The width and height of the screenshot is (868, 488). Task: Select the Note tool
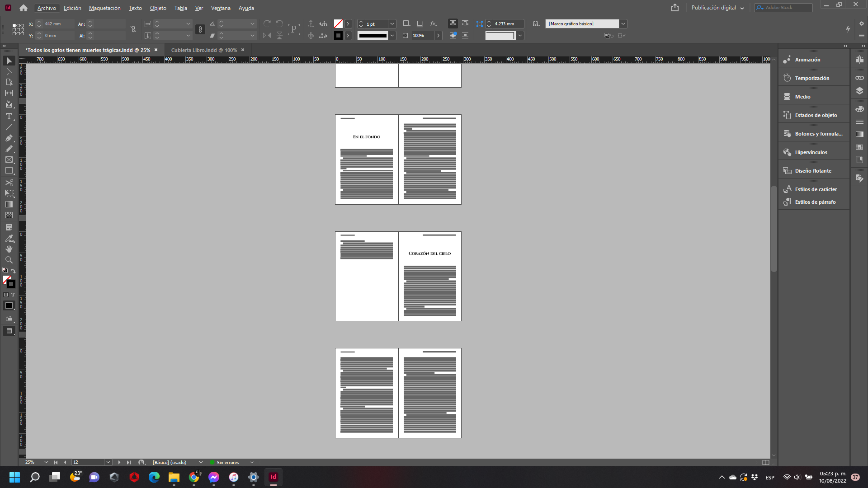9,227
